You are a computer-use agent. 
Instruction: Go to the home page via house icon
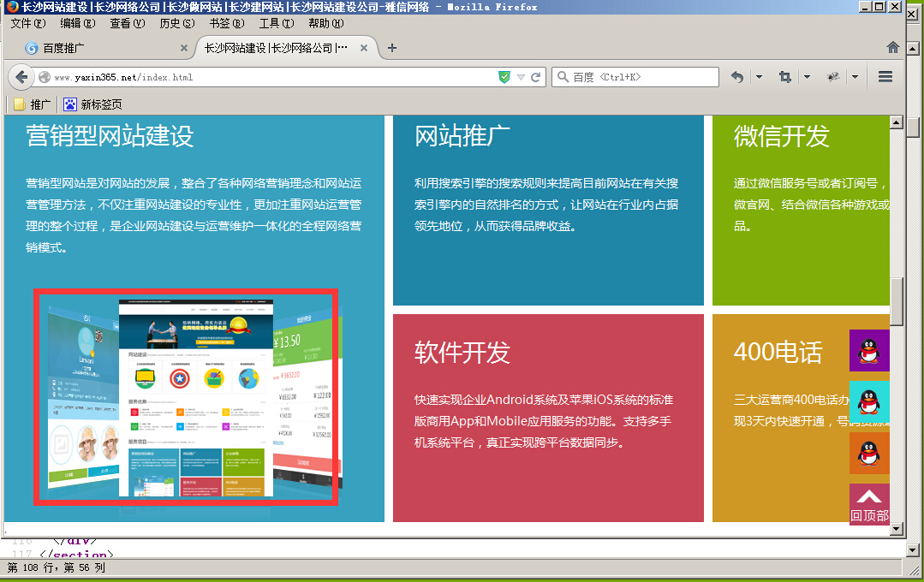point(892,48)
